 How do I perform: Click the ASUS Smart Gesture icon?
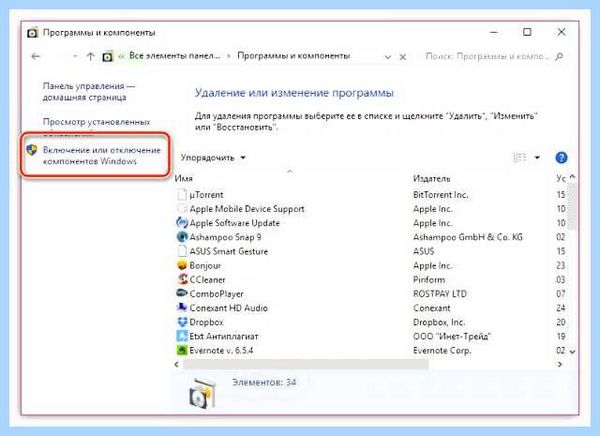[x=182, y=251]
